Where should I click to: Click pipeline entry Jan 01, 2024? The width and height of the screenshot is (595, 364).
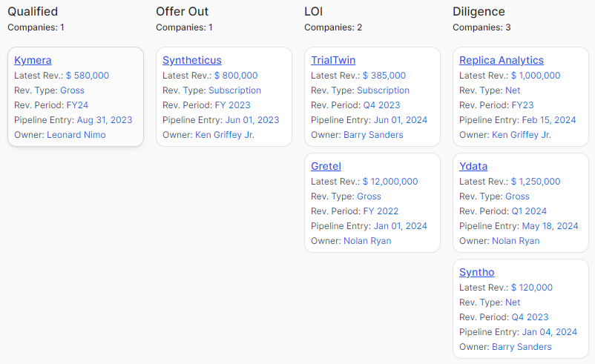tap(401, 226)
